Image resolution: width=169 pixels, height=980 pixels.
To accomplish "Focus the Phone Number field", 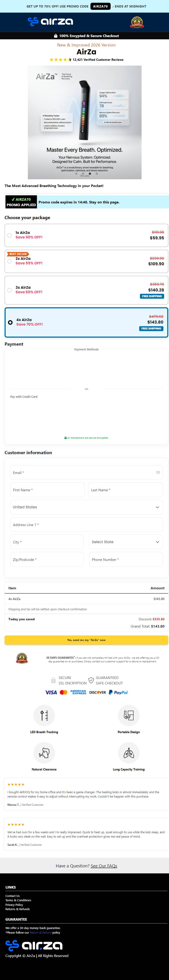I will pos(126,559).
